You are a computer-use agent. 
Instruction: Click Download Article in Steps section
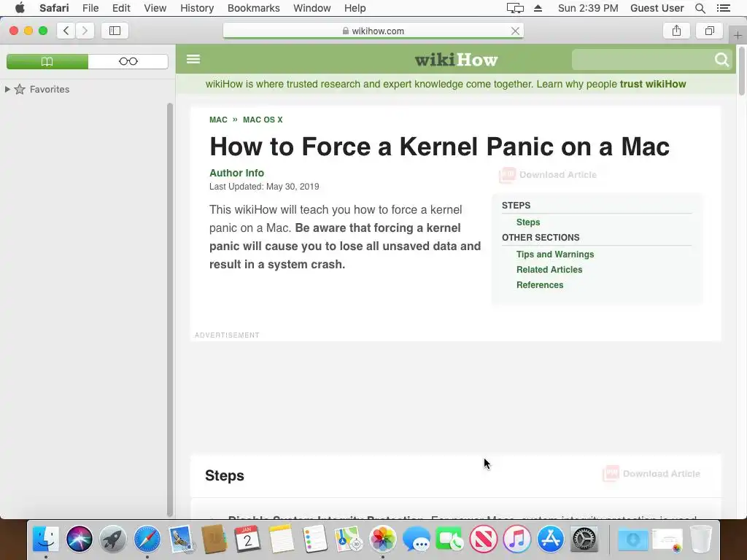click(651, 474)
